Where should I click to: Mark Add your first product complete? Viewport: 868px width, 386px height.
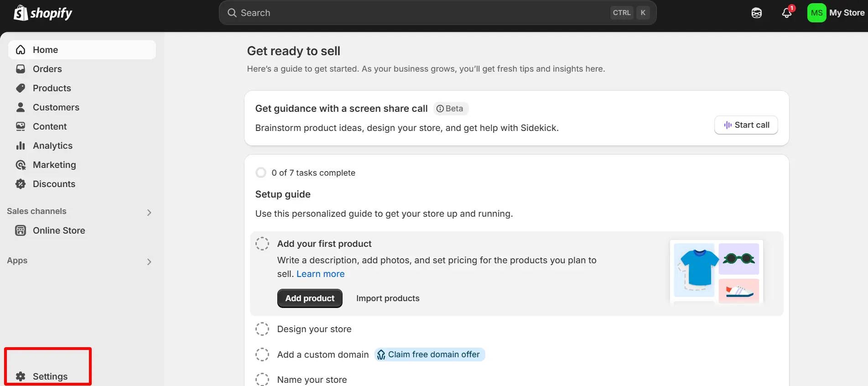click(x=262, y=244)
